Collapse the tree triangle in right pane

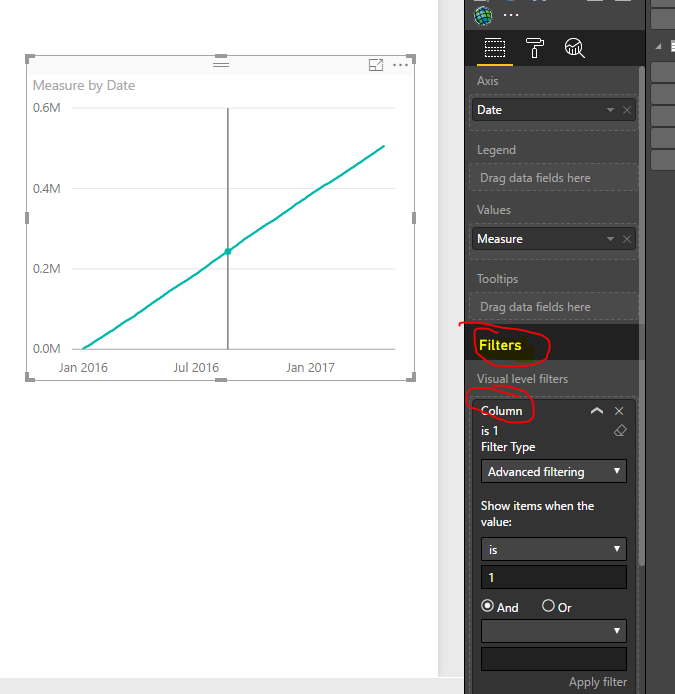pos(659,46)
